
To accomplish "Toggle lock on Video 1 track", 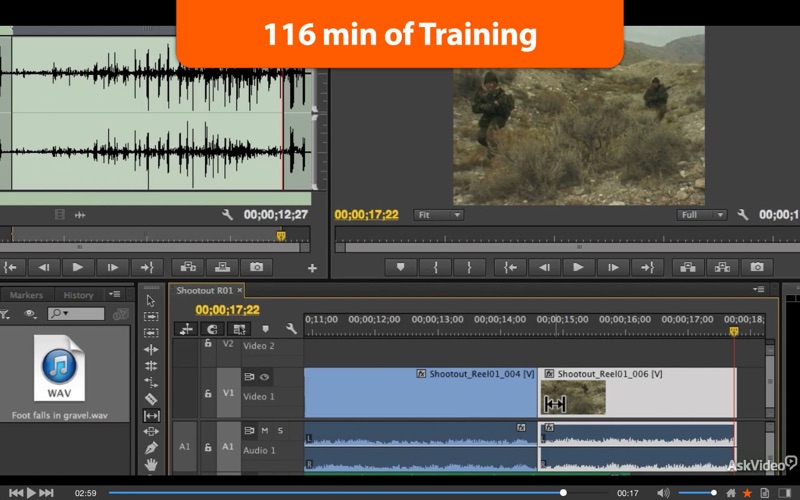I will [208, 393].
